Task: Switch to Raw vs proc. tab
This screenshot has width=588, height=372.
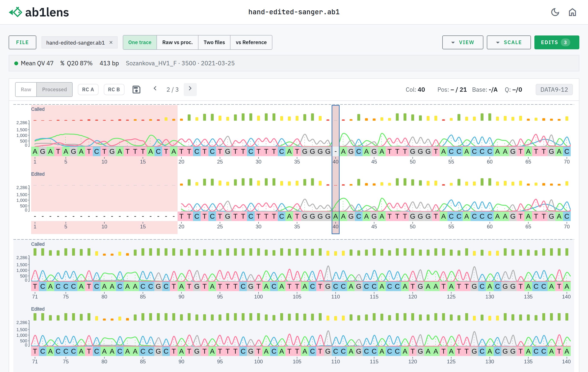Action: click(x=177, y=42)
